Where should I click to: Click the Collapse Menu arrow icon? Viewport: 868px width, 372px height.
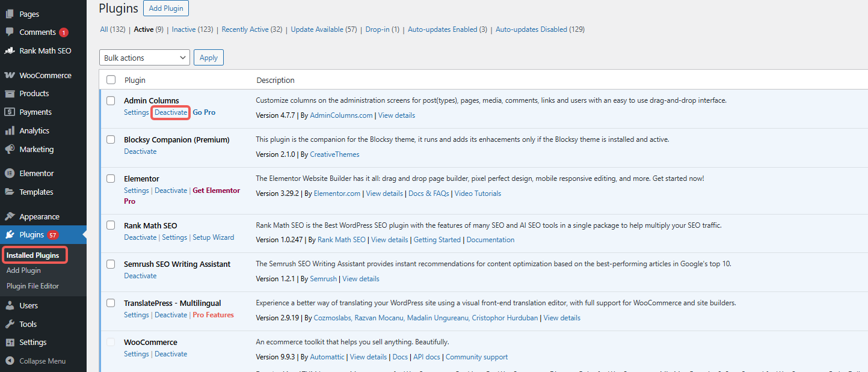coord(9,361)
